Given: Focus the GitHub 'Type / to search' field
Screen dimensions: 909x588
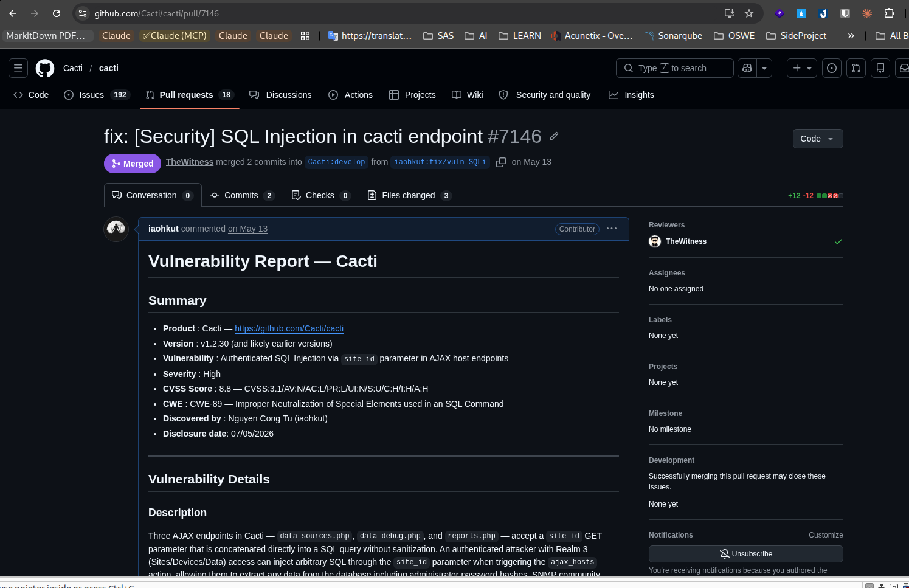Looking at the screenshot, I should click(675, 68).
